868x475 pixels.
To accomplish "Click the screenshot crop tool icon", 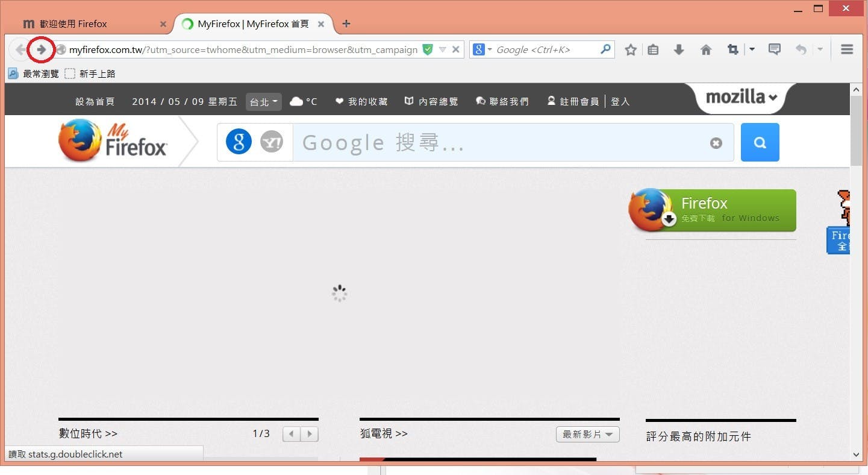I will tap(733, 49).
